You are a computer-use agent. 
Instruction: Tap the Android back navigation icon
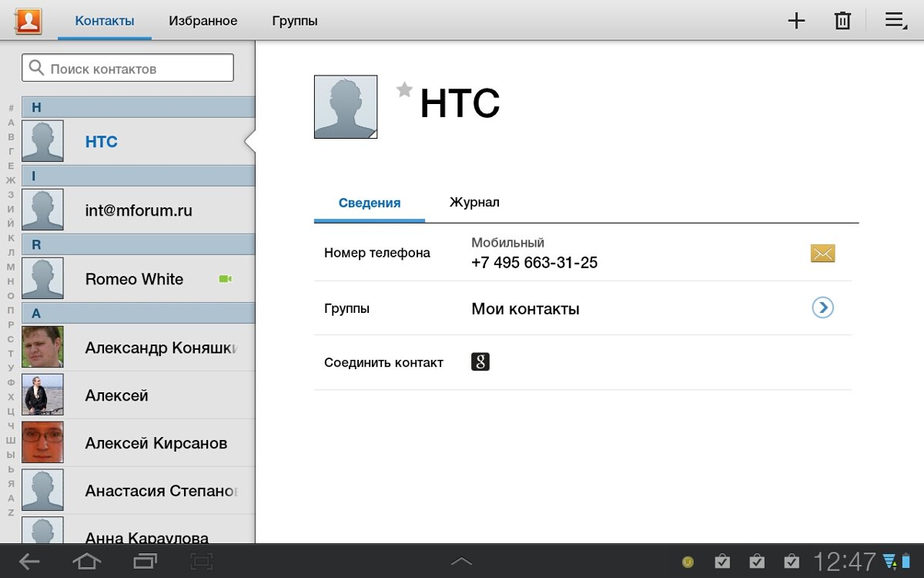coord(29,561)
